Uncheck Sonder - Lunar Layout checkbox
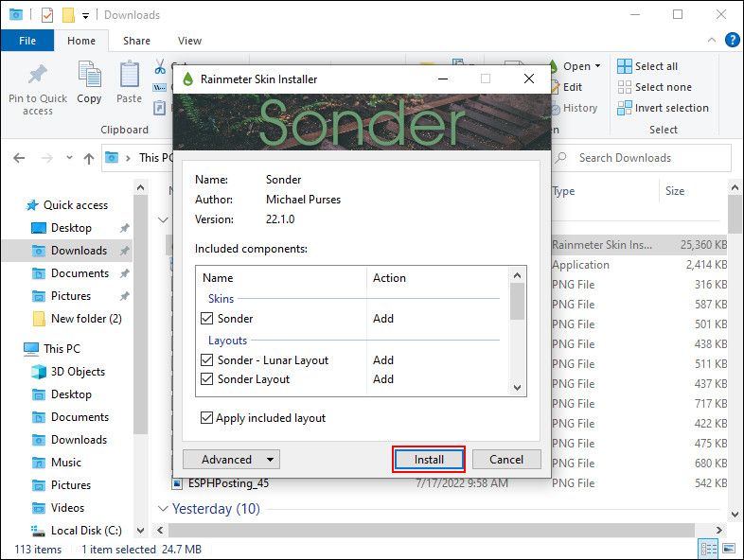Screen dimensions: 744x560 (x=207, y=359)
